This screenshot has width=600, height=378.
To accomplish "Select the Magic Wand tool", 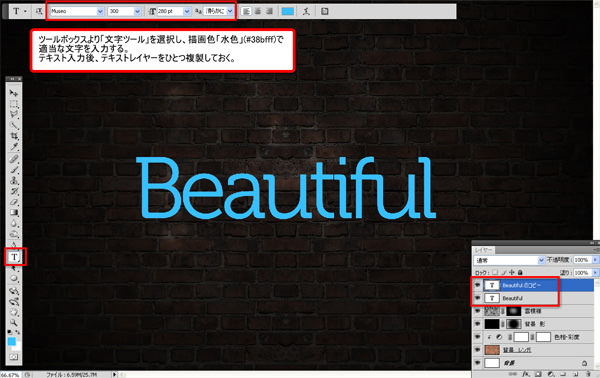I will (14, 125).
